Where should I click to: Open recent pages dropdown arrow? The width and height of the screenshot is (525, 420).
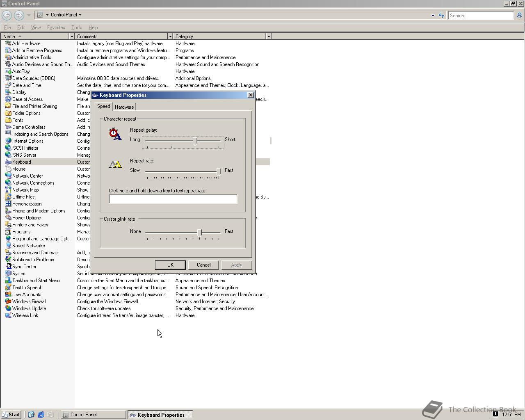coord(29,15)
